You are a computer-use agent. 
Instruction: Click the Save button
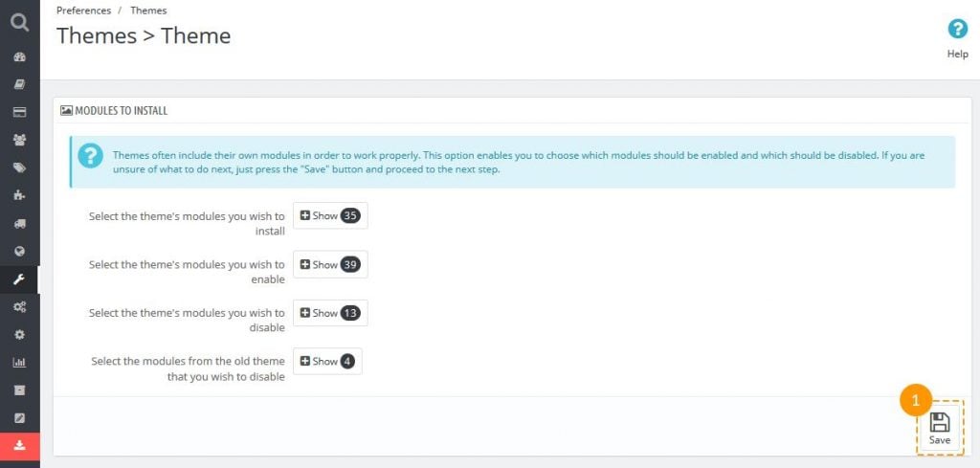[x=940, y=428]
